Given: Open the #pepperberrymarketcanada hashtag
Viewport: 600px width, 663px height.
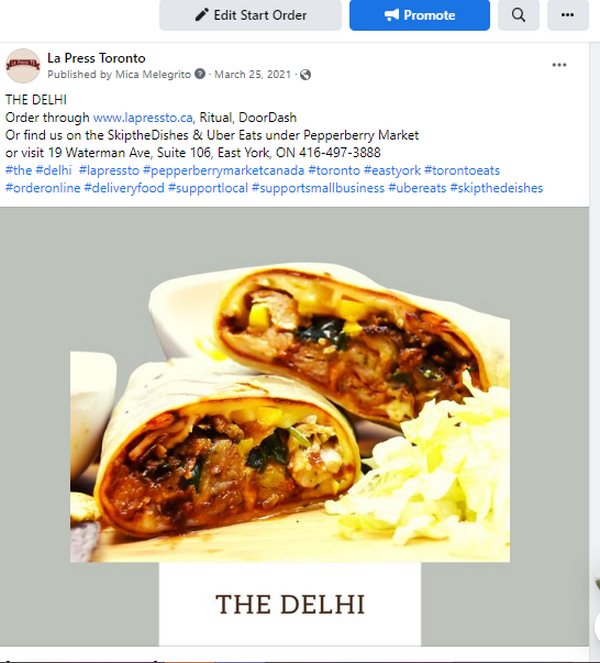Looking at the screenshot, I should 224,170.
